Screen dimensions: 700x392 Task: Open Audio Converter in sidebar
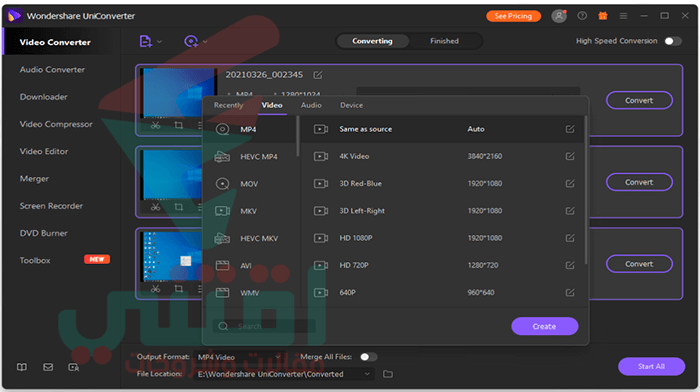tap(52, 70)
